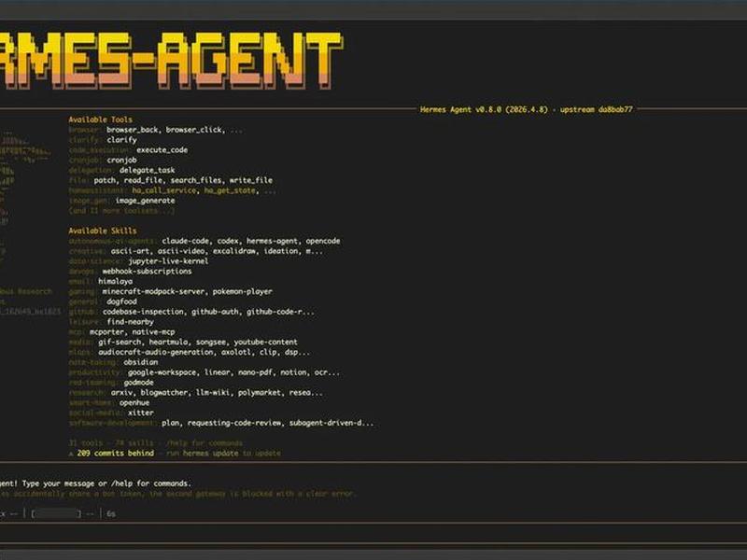Image resolution: width=747 pixels, height=560 pixels.
Task: Click the 'ha_get_state' tool name
Action: tap(230, 190)
